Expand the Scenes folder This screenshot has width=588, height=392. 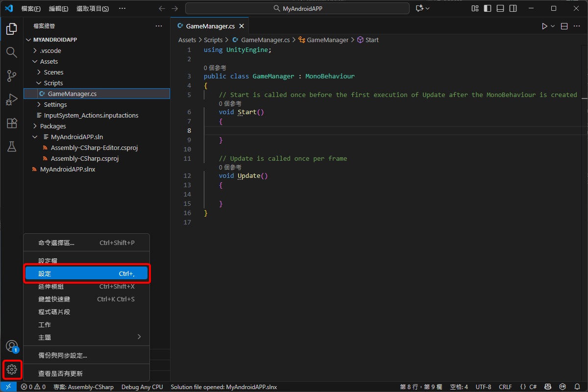click(53, 72)
